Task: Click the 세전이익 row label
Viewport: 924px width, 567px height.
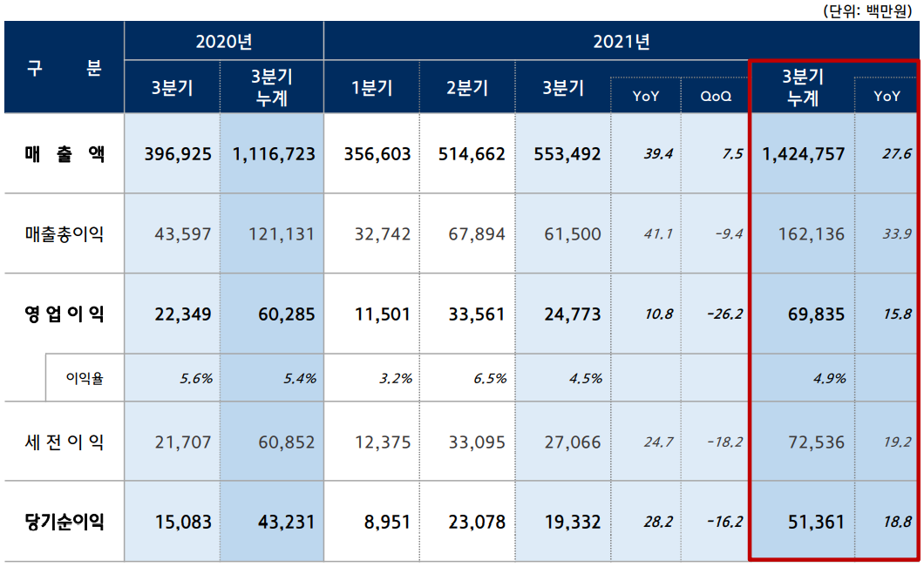Action: (x=63, y=442)
